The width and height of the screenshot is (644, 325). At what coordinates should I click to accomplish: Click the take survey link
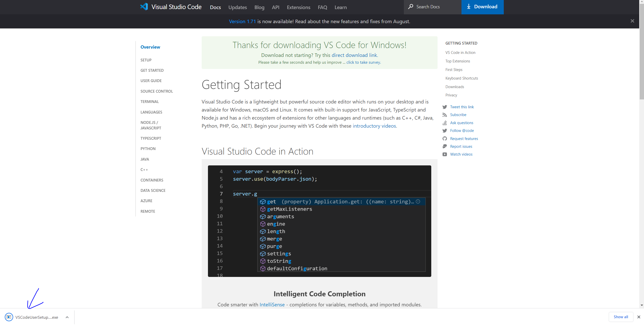(363, 62)
